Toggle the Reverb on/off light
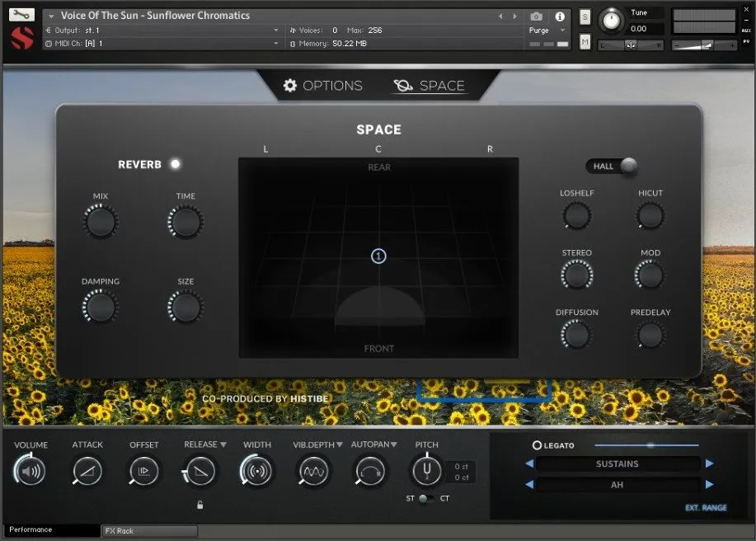Viewport: 756px width, 541px height. click(x=176, y=164)
